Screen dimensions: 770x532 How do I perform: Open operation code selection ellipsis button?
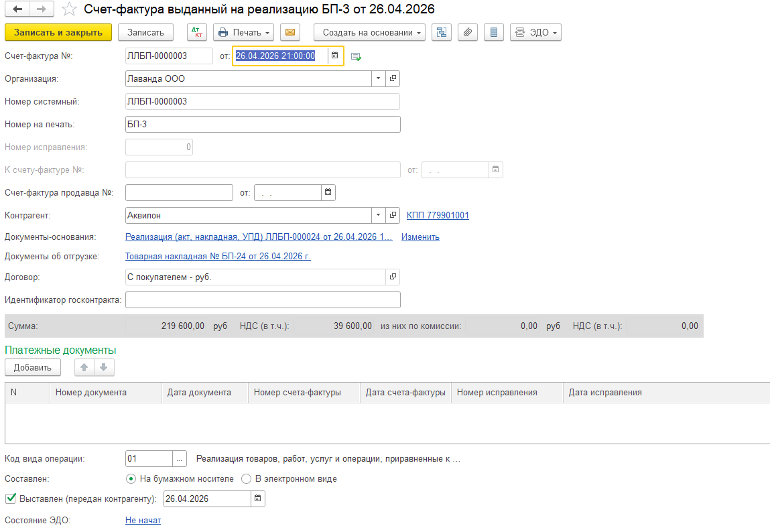click(x=179, y=459)
